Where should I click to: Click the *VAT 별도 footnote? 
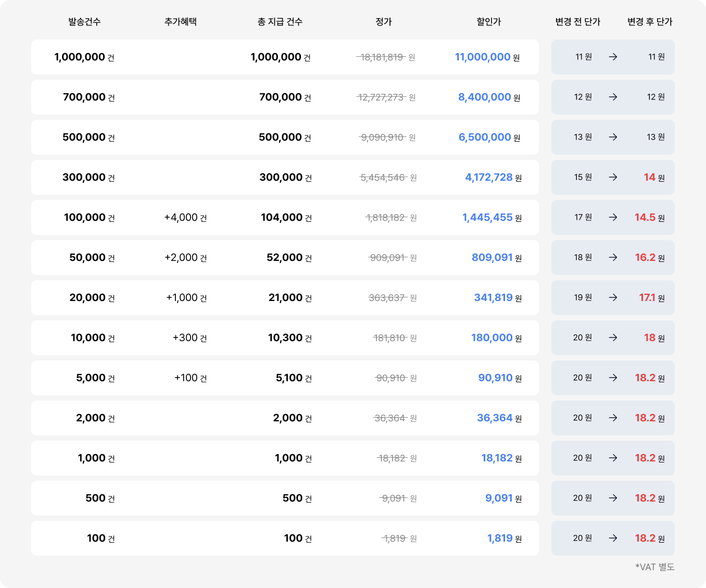[654, 567]
